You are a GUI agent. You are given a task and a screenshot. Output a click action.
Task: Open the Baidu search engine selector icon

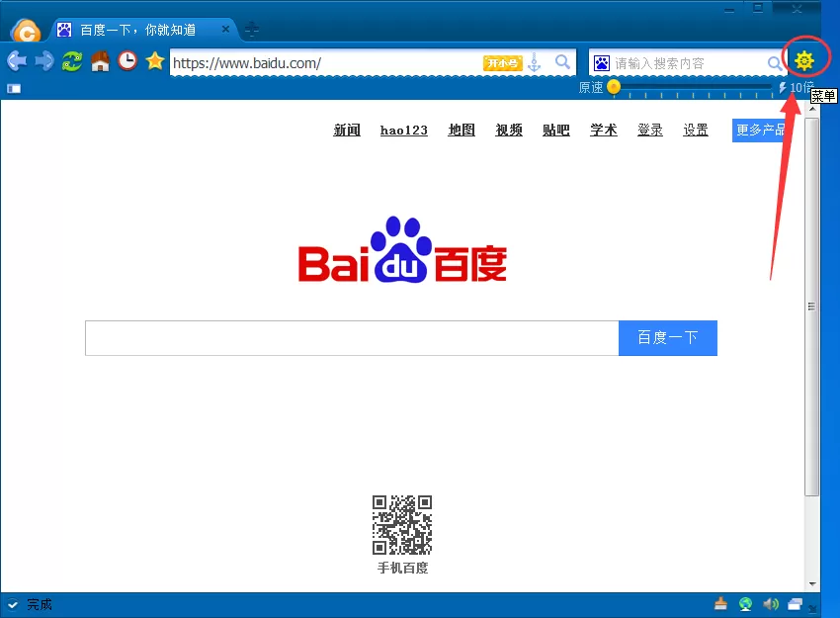coord(602,63)
